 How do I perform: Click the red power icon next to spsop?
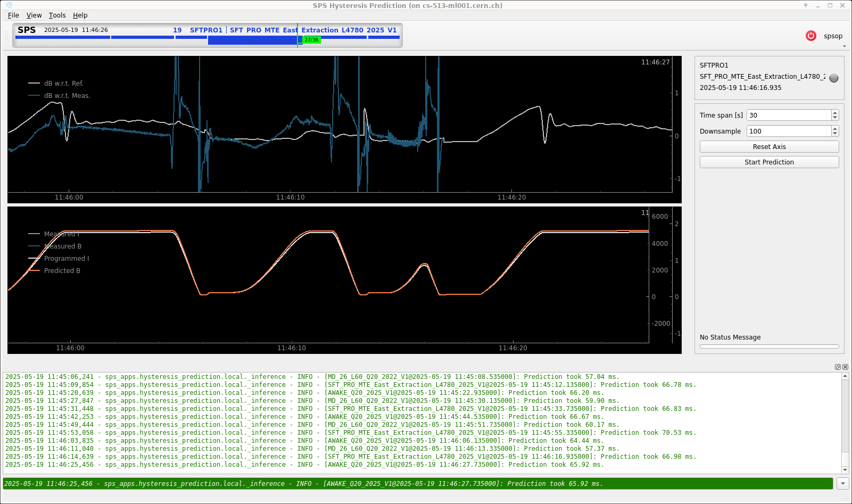[x=810, y=36]
